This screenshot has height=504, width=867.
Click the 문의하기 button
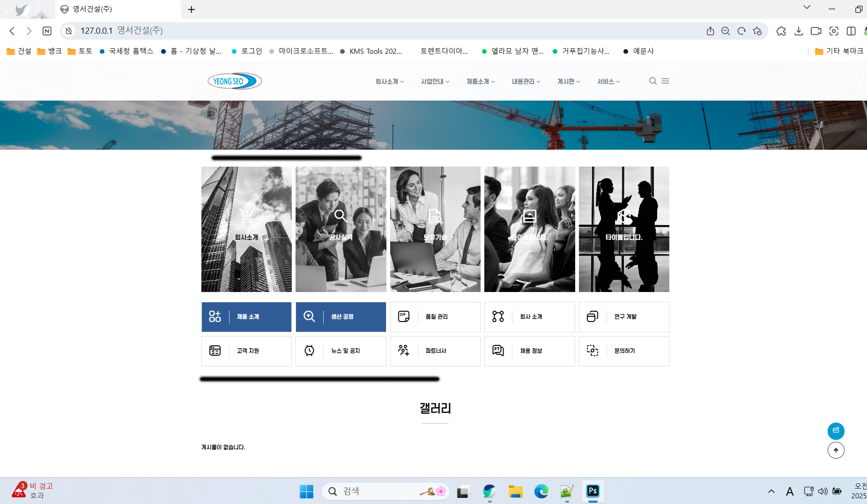click(624, 351)
